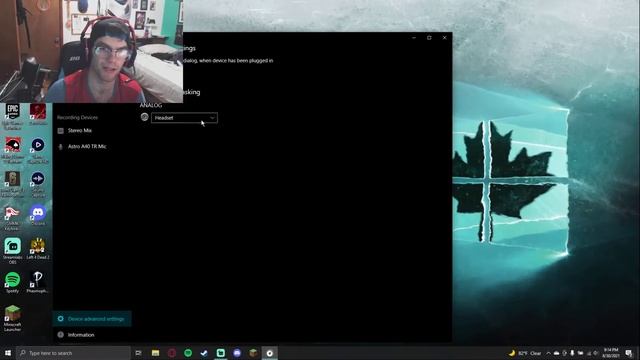Open the weather widget showing Clear
Screen dimensions: 640x360
tap(525, 353)
